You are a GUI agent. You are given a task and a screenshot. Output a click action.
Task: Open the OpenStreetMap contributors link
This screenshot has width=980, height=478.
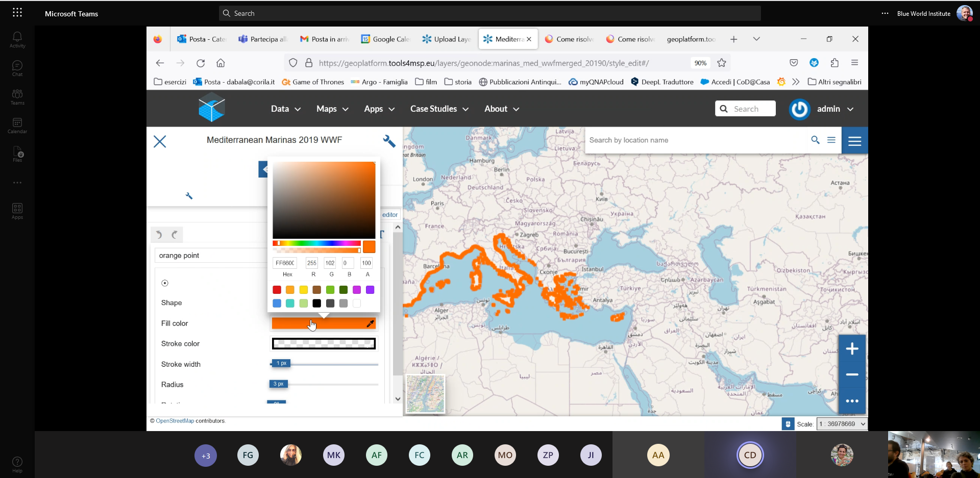tap(175, 421)
